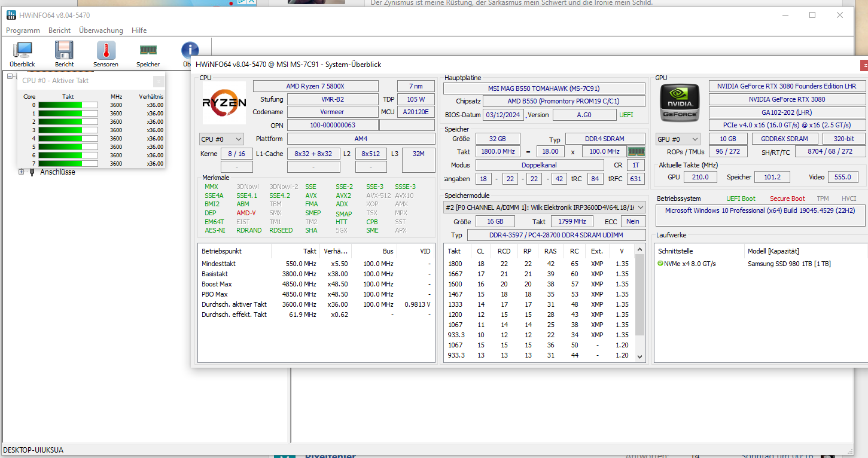Click the RCD column header in timings table

pyautogui.click(x=504, y=251)
